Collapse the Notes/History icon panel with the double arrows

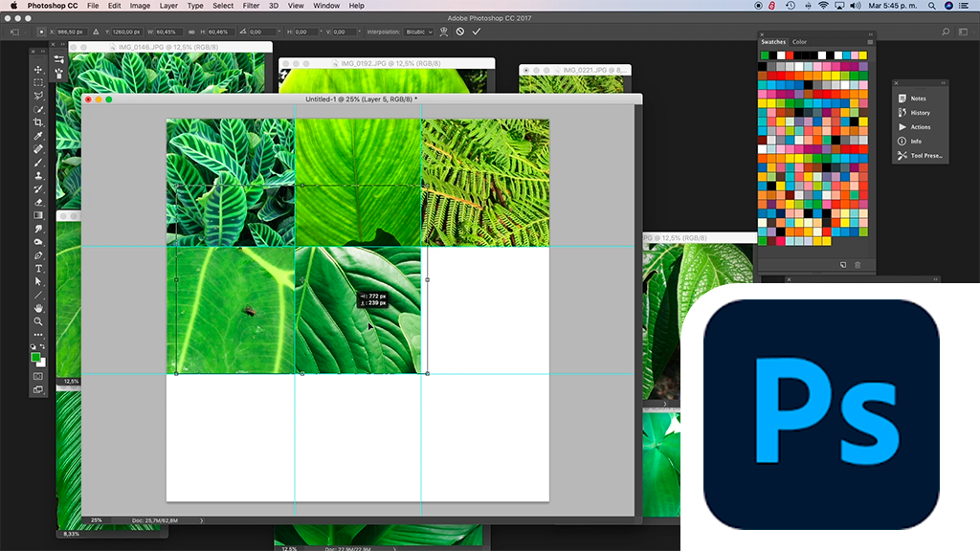point(943,83)
